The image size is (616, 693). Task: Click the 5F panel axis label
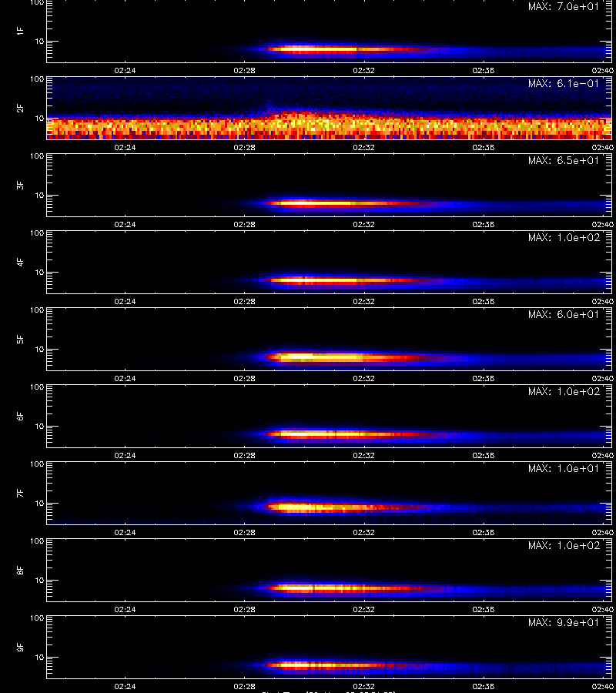[19, 339]
